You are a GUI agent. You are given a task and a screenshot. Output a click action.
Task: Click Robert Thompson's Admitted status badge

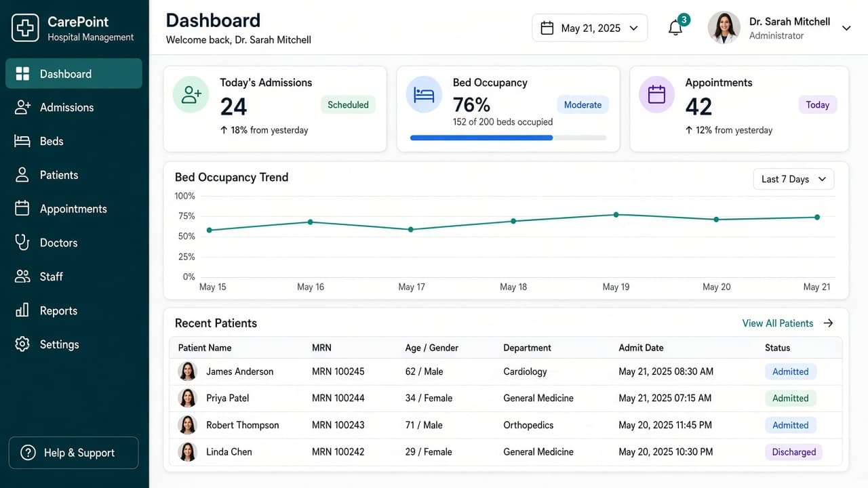coord(791,426)
